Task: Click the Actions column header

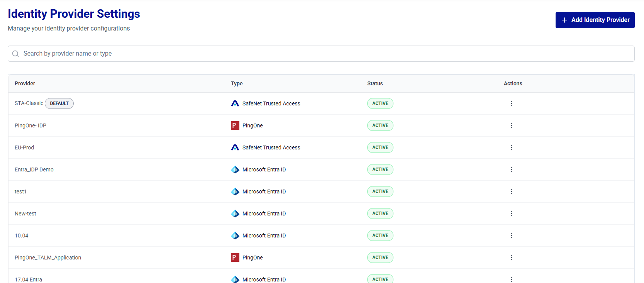Action: (x=513, y=83)
